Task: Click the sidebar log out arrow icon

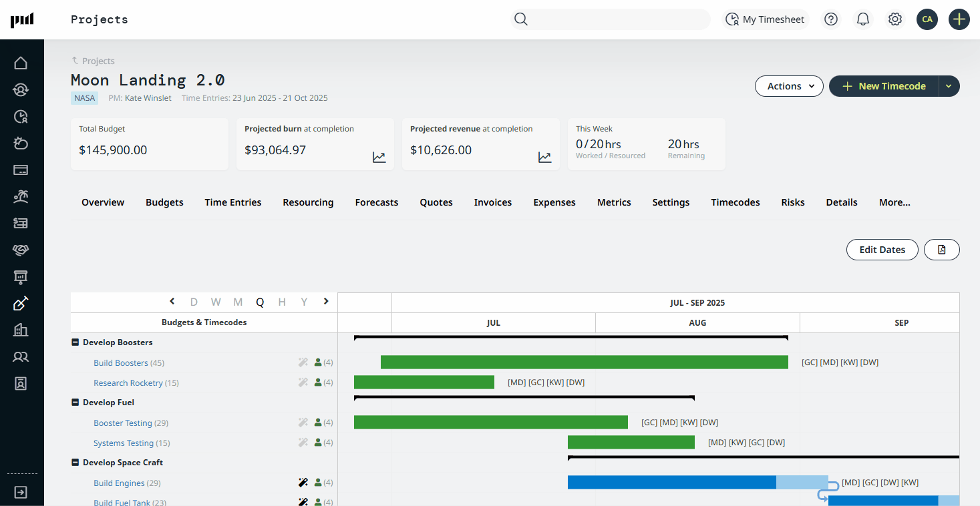Action: [x=21, y=492]
